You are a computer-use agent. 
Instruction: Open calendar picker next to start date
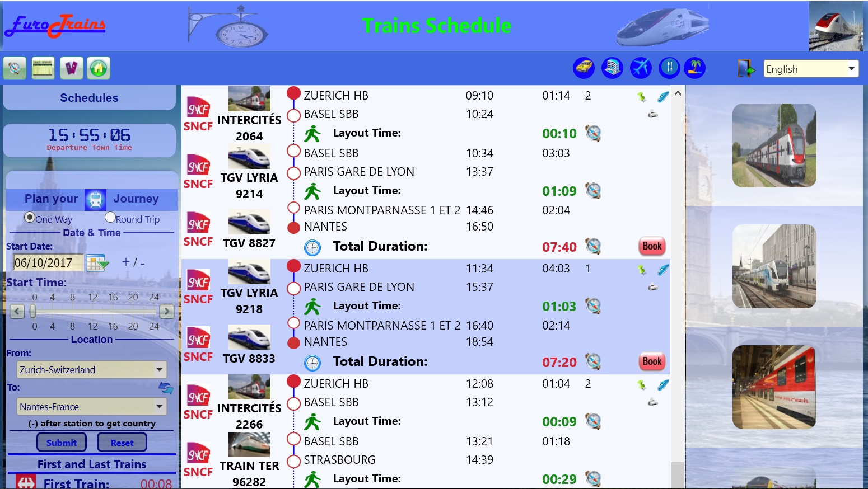tap(97, 262)
